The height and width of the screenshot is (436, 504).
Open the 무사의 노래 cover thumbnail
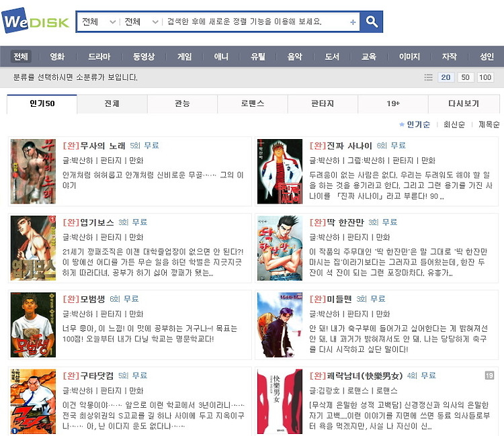pos(33,171)
